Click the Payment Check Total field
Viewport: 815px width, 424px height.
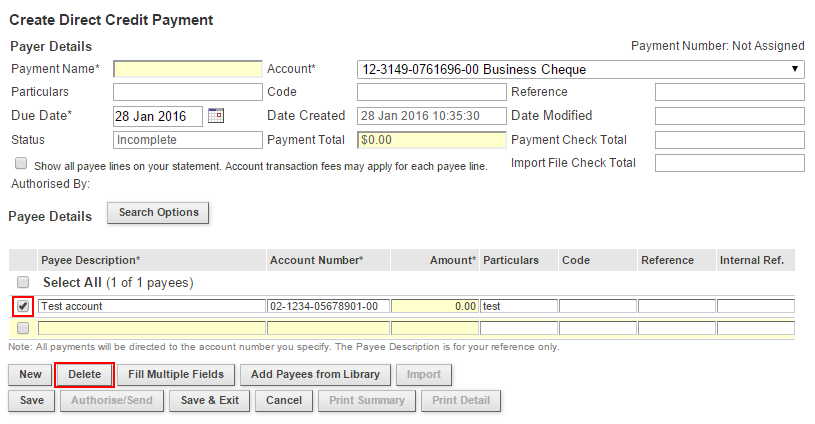click(x=729, y=140)
